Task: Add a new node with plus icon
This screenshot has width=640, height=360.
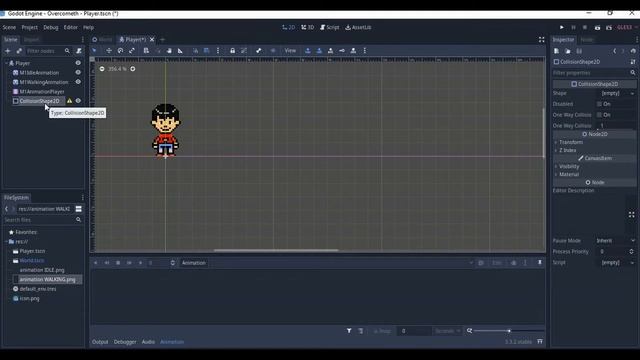Action: coord(7,51)
